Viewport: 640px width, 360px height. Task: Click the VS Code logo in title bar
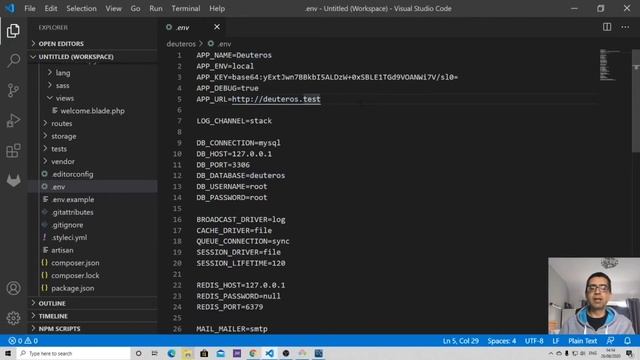pyautogui.click(x=10, y=8)
